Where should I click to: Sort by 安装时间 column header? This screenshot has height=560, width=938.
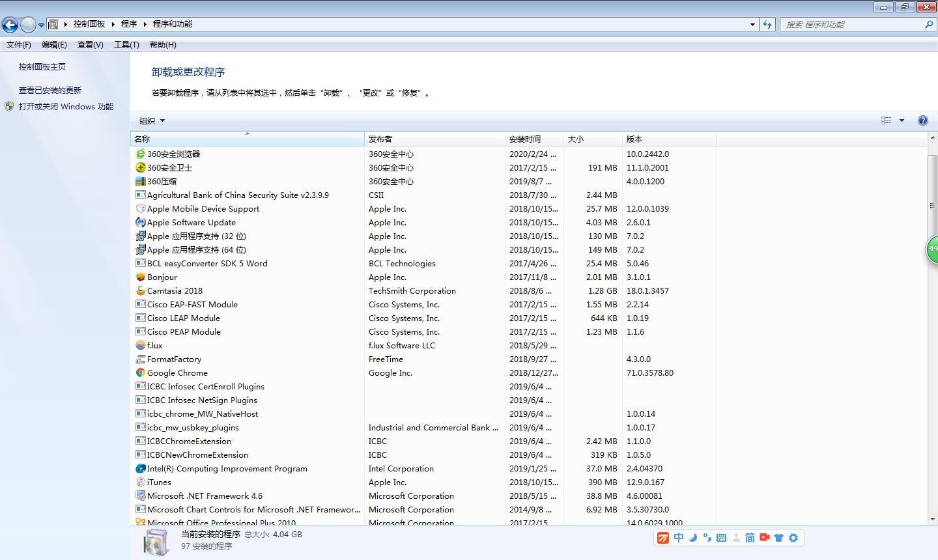click(x=534, y=139)
